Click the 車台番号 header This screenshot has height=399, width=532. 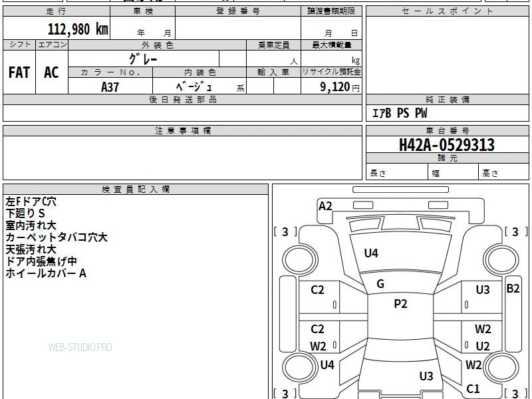pyautogui.click(x=447, y=131)
